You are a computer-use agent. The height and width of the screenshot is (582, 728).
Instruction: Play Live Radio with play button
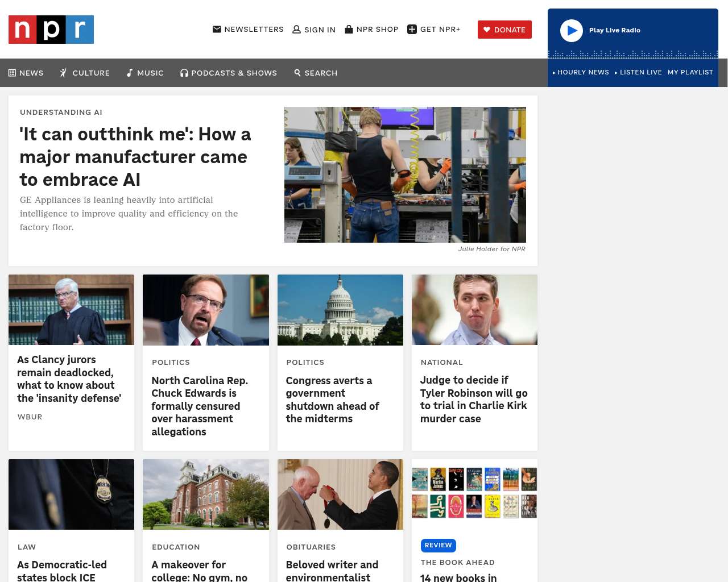571,31
